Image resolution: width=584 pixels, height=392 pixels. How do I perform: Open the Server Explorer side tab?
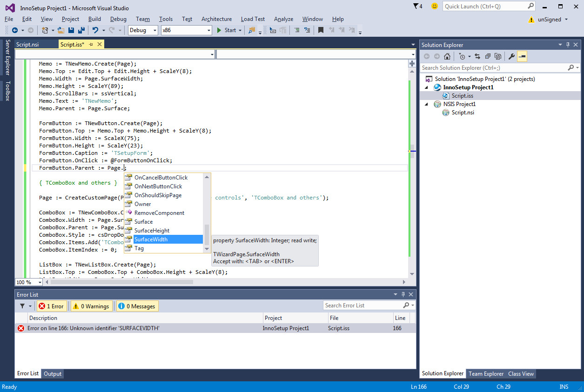coord(7,57)
